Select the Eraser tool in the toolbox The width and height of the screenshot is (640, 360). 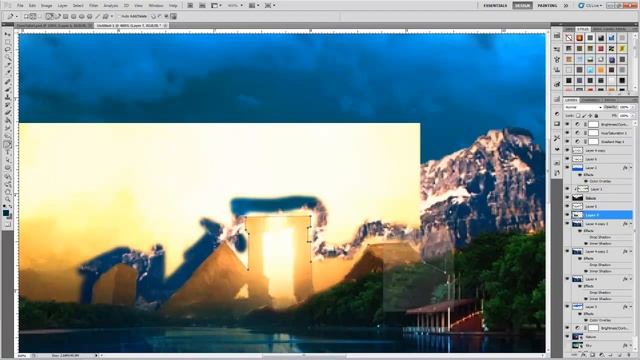8,113
